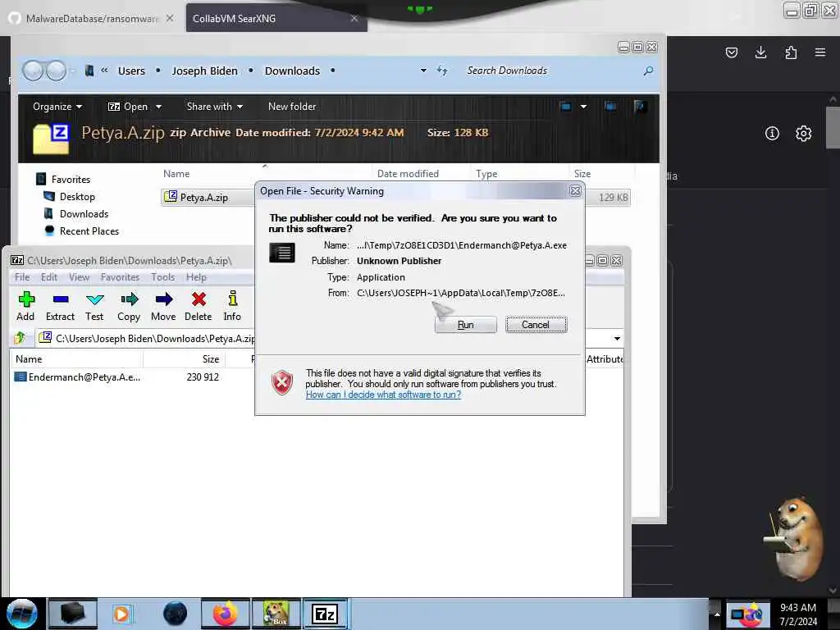Open 'How can I decide what software to run?' link
The image size is (840, 630).
coord(383,395)
